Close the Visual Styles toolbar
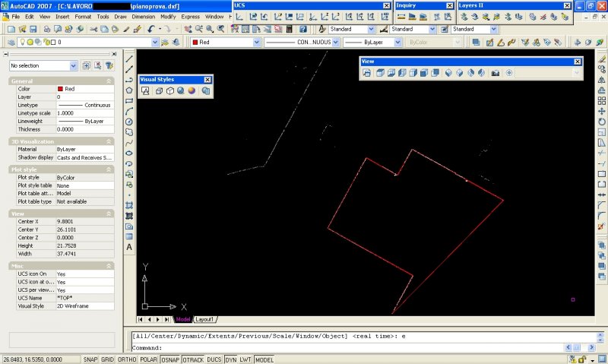The image size is (608, 364). coord(207,80)
